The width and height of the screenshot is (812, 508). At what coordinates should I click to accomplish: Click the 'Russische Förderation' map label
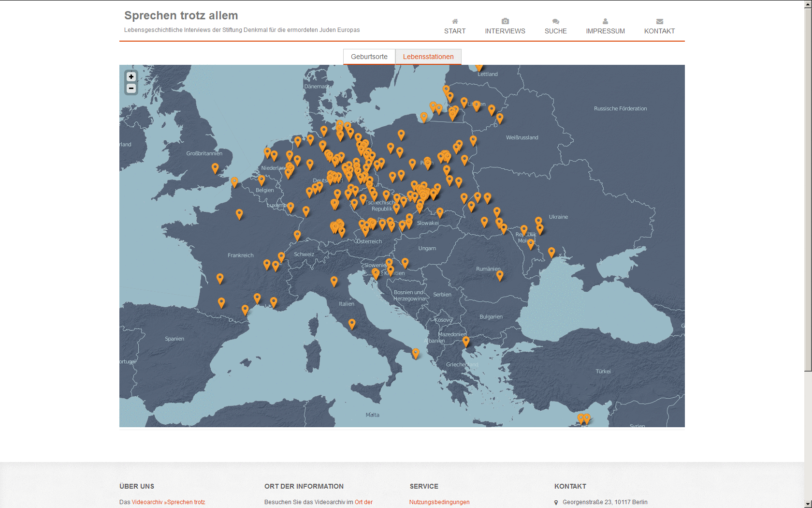point(620,108)
